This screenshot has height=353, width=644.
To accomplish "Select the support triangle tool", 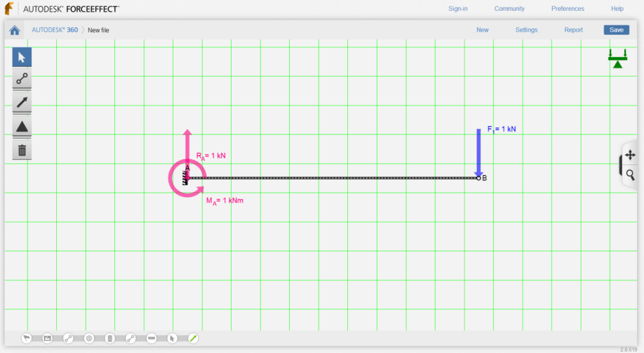I will pyautogui.click(x=22, y=126).
